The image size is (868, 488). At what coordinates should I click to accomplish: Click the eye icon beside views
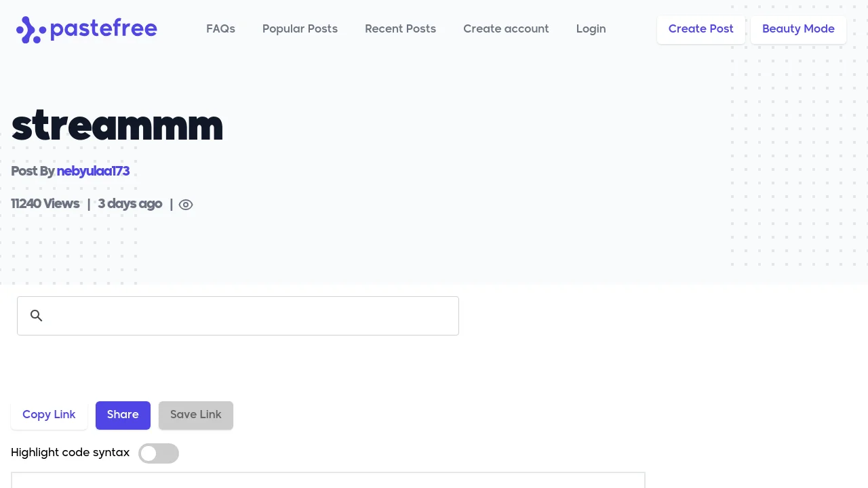[186, 205]
